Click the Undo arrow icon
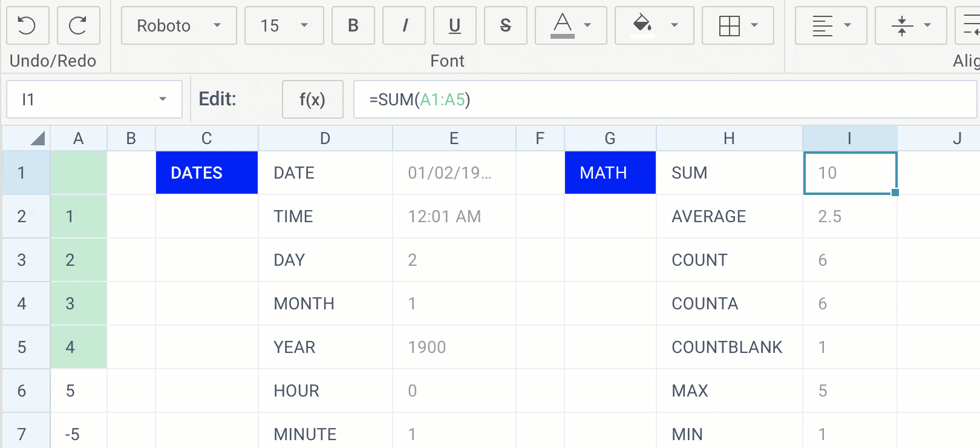Viewport: 980px width, 448px height. (27, 25)
